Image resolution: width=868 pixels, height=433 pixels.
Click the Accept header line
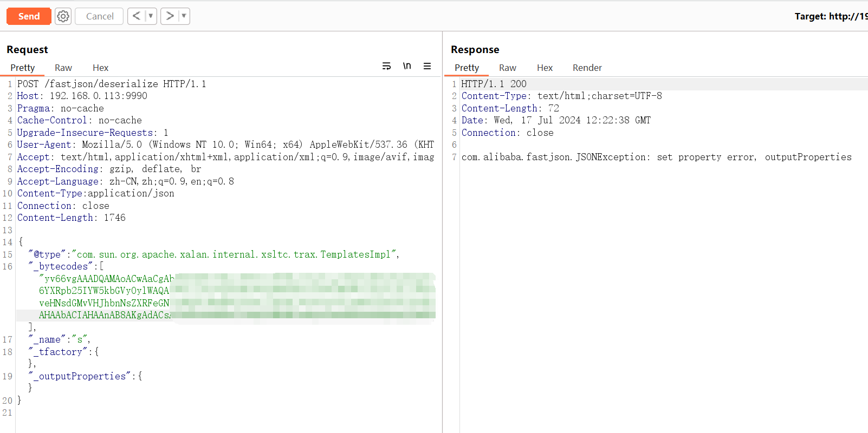225,157
